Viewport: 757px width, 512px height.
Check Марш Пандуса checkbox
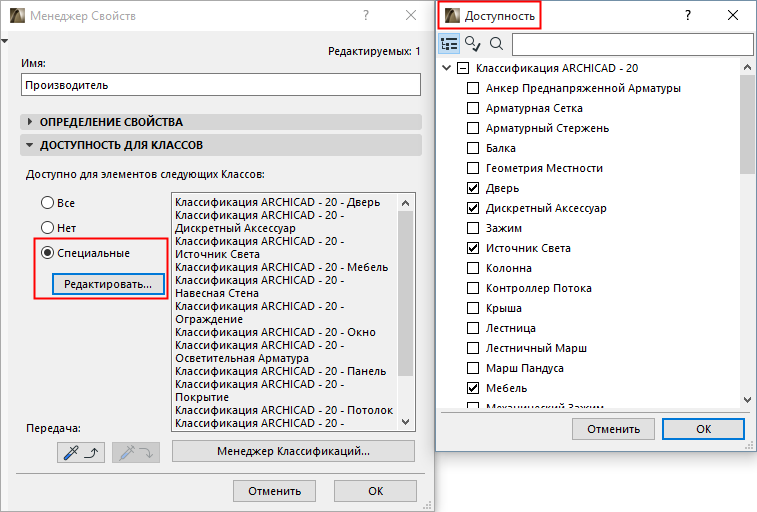pyautogui.click(x=473, y=368)
